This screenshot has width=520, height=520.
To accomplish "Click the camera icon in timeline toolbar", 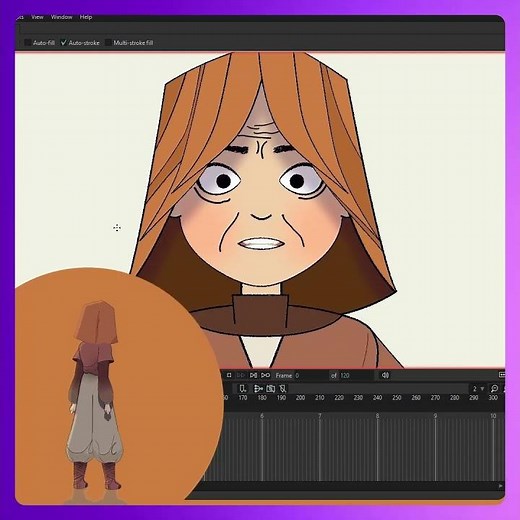I will point(271,388).
